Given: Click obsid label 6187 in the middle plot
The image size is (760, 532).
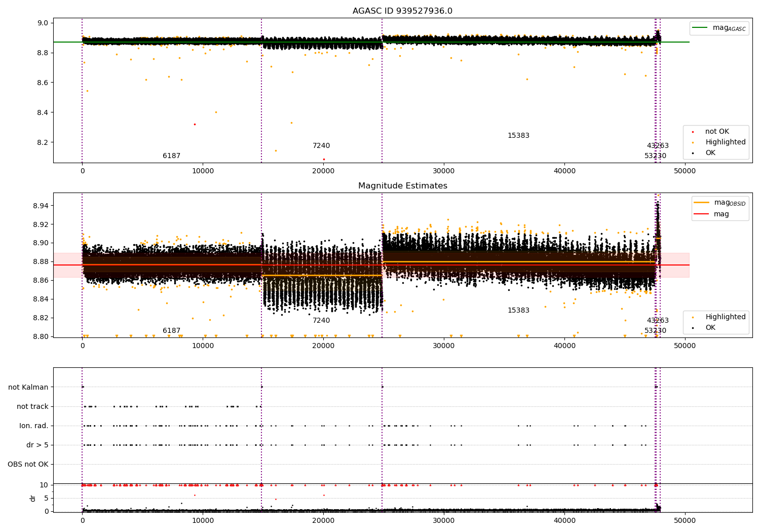Looking at the screenshot, I should [171, 331].
